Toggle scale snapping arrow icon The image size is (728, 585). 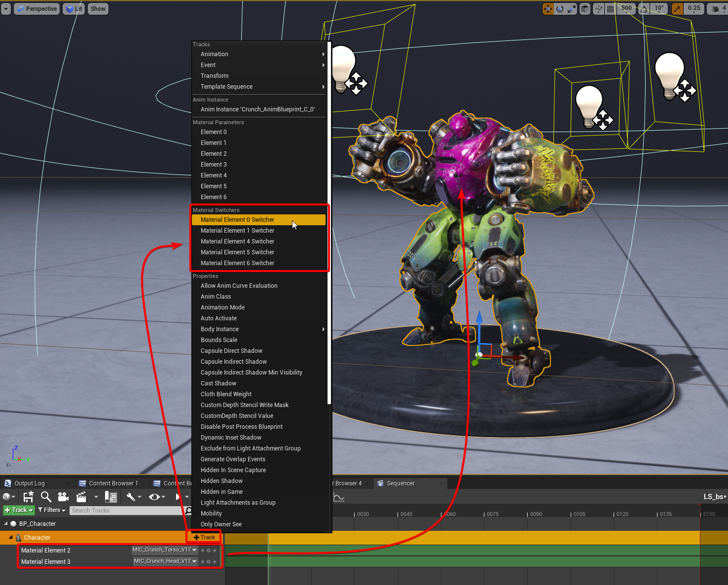click(x=677, y=9)
